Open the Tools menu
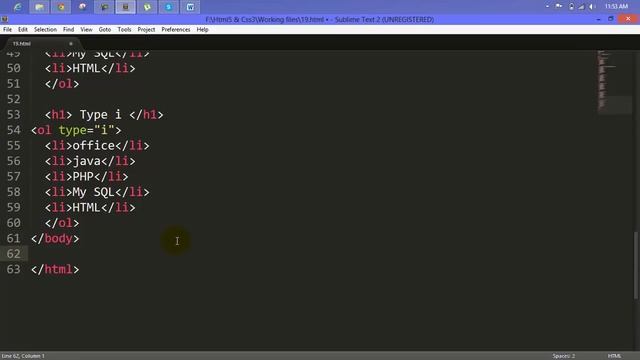The width and height of the screenshot is (640, 360). [124, 29]
